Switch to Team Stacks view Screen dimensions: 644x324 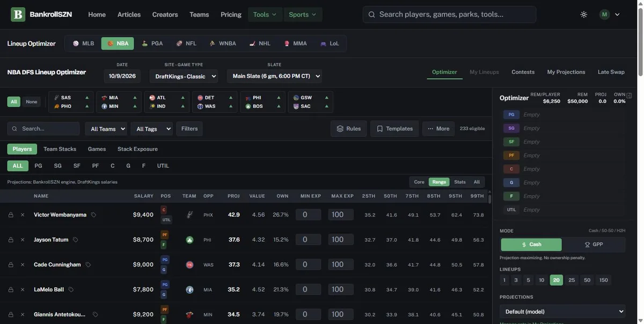(x=60, y=149)
